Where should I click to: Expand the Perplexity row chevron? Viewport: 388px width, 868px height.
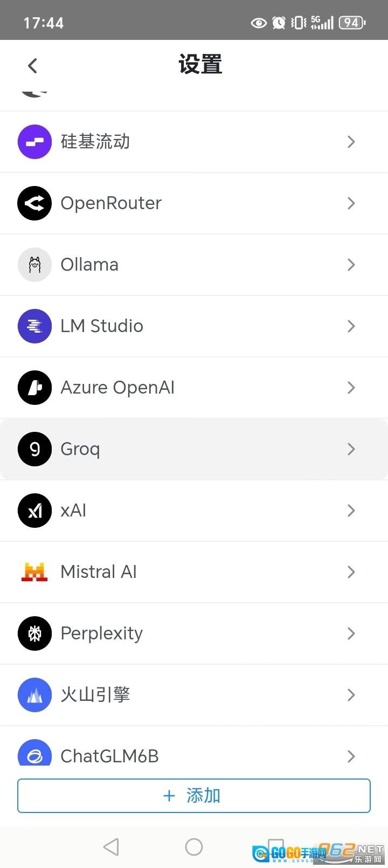pyautogui.click(x=351, y=633)
